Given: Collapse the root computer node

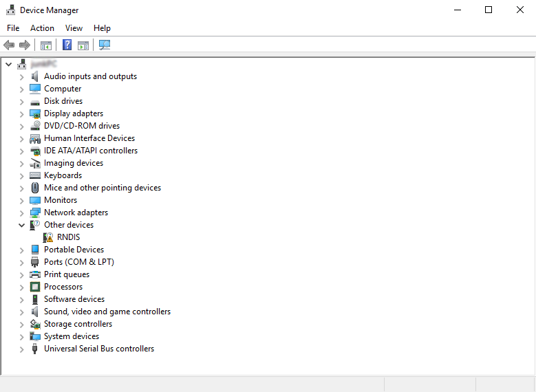Looking at the screenshot, I should [9, 64].
